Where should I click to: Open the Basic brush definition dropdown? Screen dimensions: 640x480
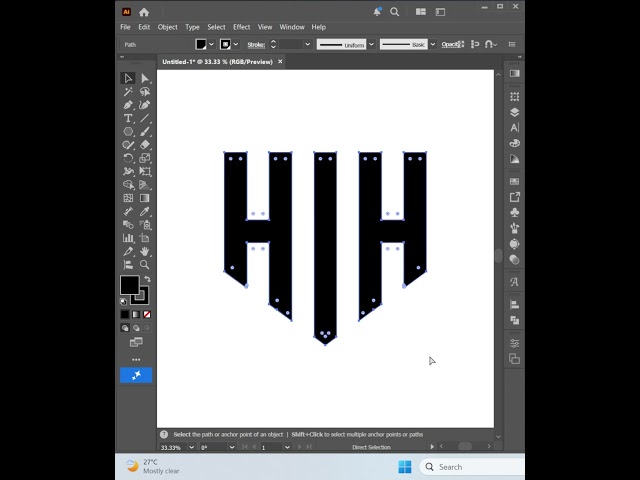[433, 44]
